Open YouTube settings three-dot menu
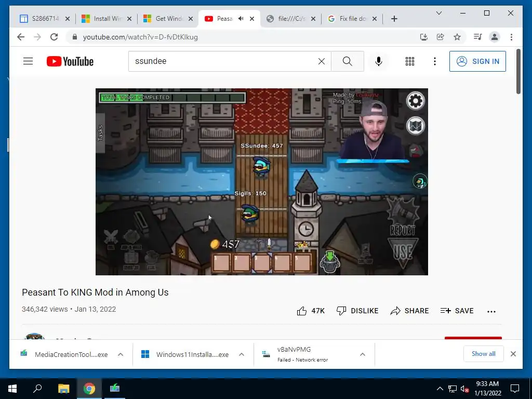 point(435,61)
